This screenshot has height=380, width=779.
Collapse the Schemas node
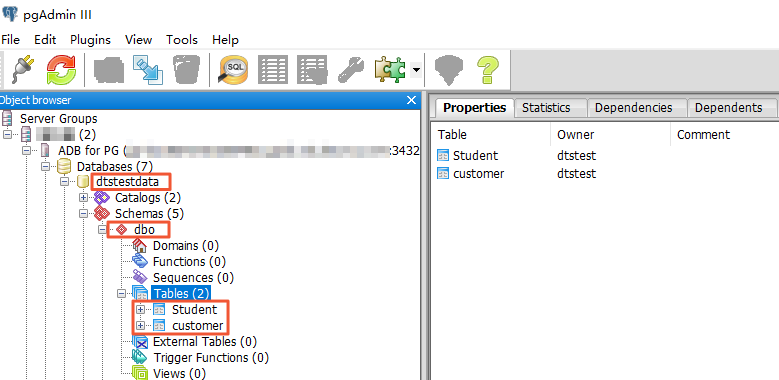(x=83, y=214)
